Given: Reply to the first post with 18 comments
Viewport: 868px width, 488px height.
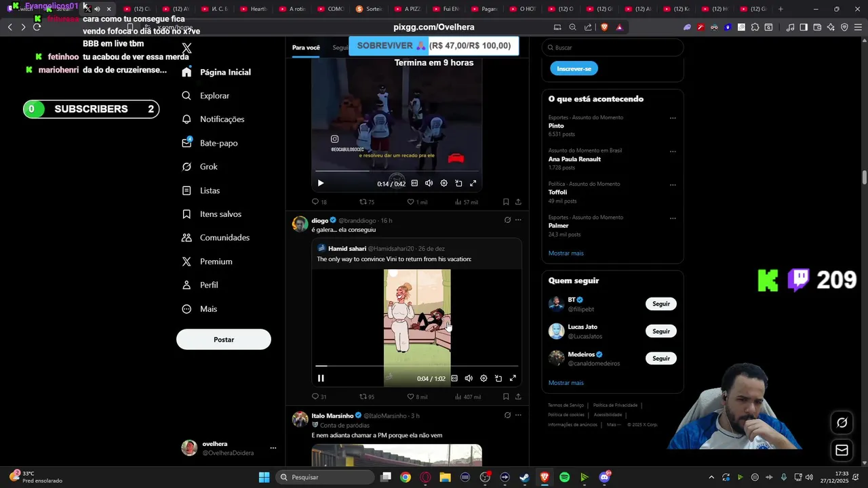Looking at the screenshot, I should [319, 202].
